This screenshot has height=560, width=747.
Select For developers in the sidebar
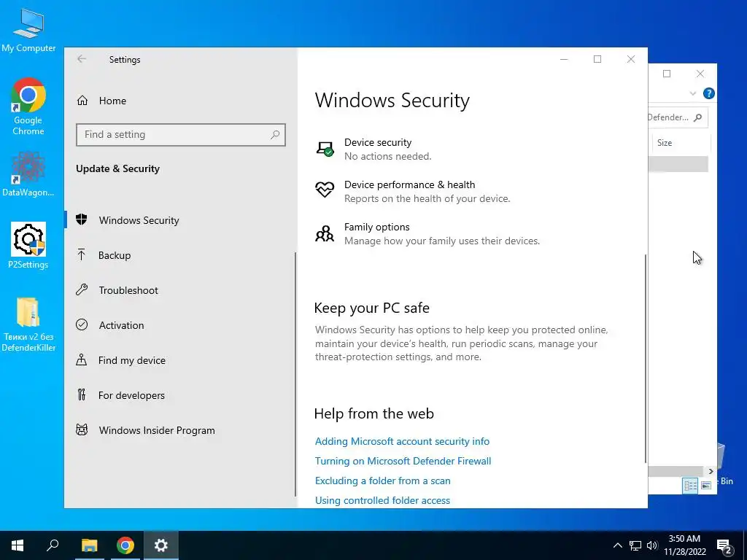point(180,395)
